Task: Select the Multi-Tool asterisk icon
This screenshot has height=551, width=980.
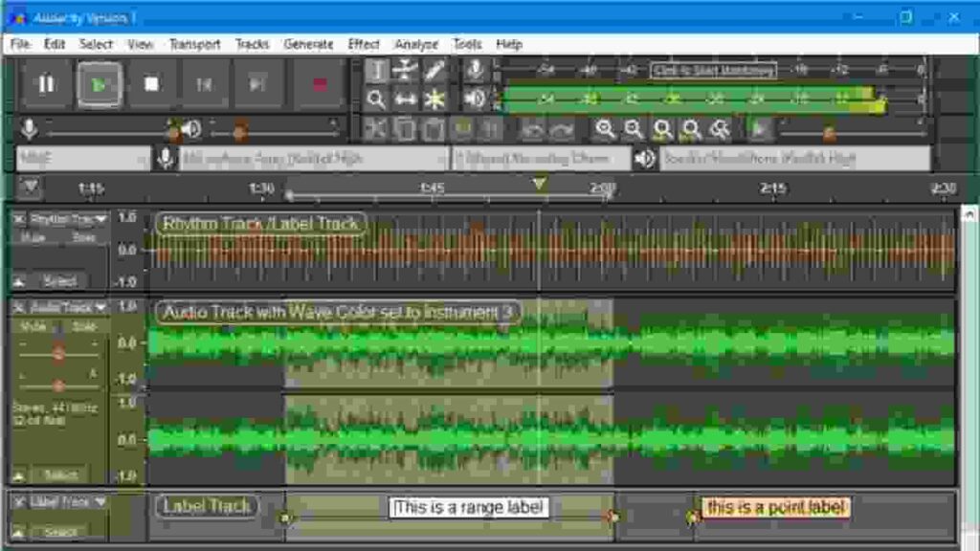Action: 434,99
